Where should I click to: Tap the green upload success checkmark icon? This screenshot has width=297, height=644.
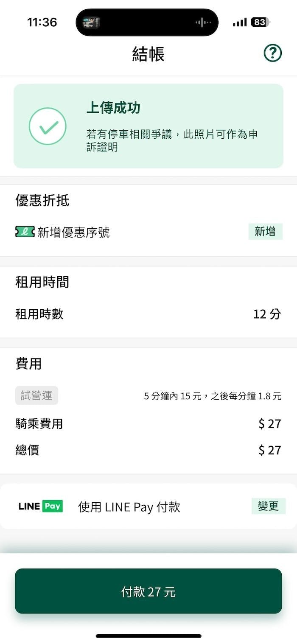48,126
